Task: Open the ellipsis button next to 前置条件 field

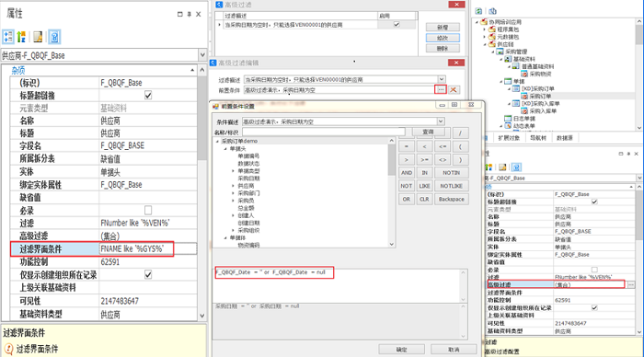Action: pyautogui.click(x=441, y=89)
